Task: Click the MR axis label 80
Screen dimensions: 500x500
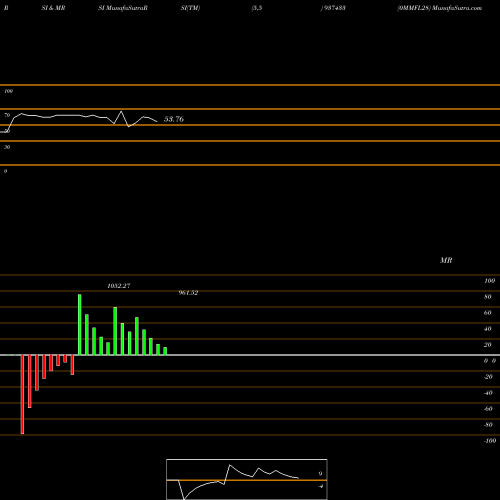Action: tap(488, 297)
